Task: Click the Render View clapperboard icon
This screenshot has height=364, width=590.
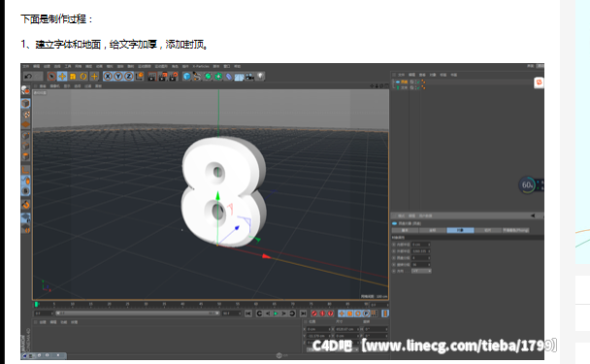Action: pos(151,77)
